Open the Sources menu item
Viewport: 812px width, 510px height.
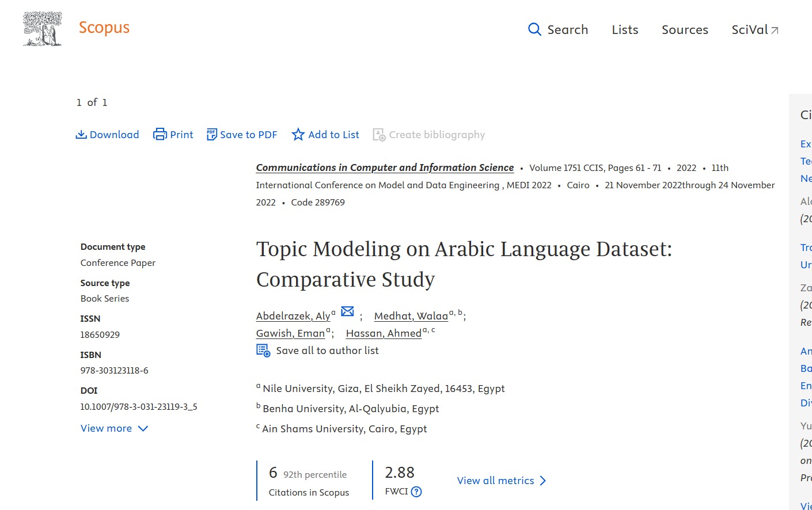tap(685, 30)
